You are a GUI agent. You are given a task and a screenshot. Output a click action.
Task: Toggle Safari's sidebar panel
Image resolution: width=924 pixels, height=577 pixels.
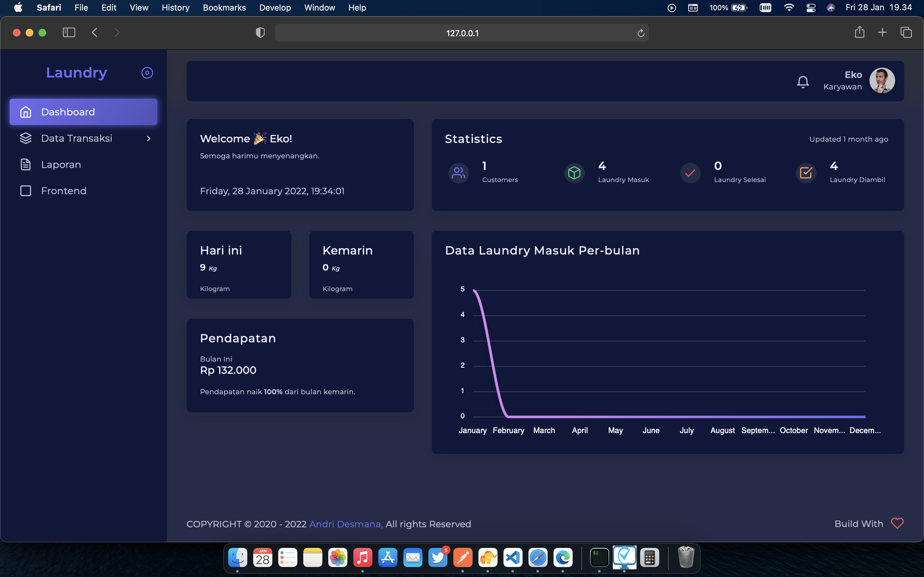(69, 32)
